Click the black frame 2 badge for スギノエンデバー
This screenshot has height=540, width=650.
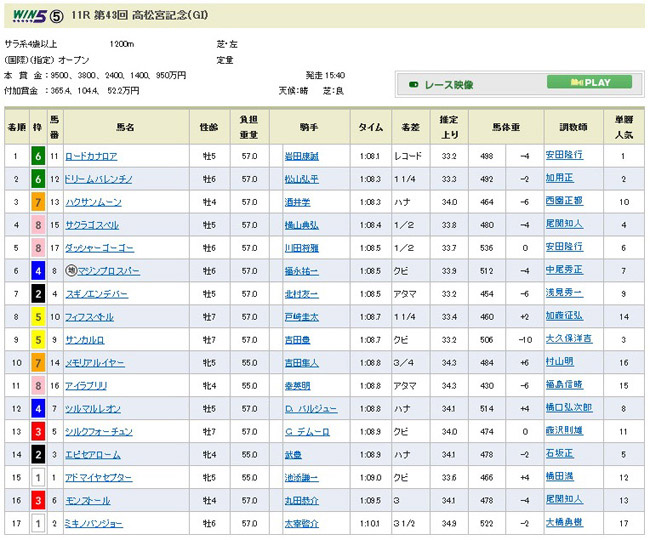click(x=36, y=293)
